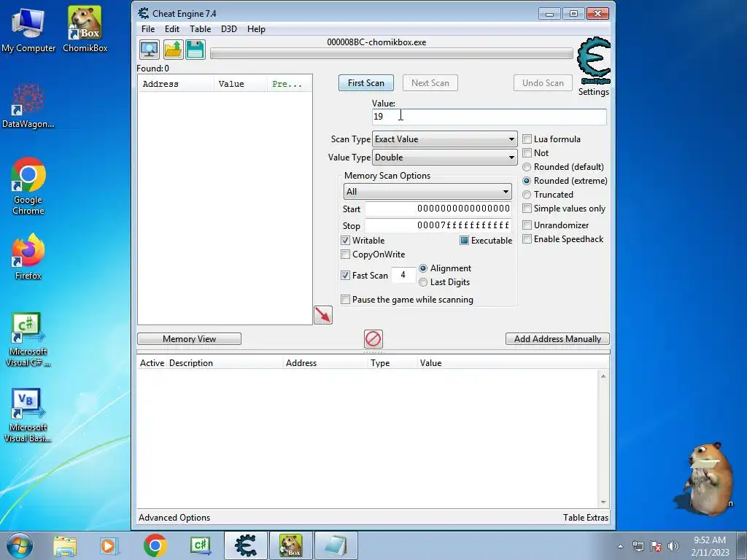The height and width of the screenshot is (560, 747).
Task: Open ChomikBox desktop shortcut
Action: pos(85,30)
